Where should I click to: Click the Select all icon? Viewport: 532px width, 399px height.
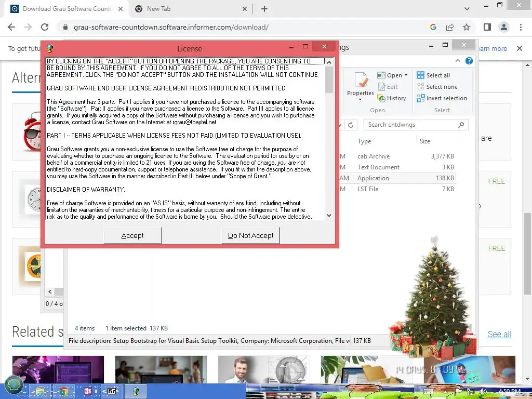pyautogui.click(x=420, y=75)
